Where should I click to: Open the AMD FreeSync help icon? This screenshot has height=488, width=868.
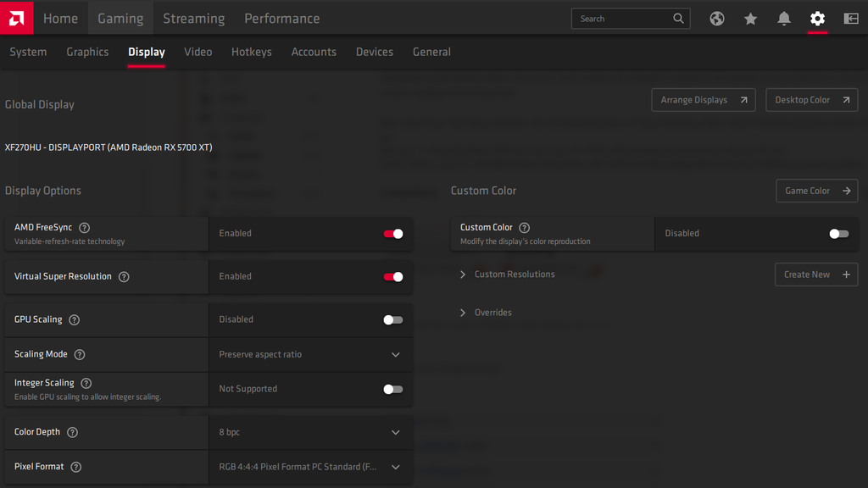tap(83, 227)
